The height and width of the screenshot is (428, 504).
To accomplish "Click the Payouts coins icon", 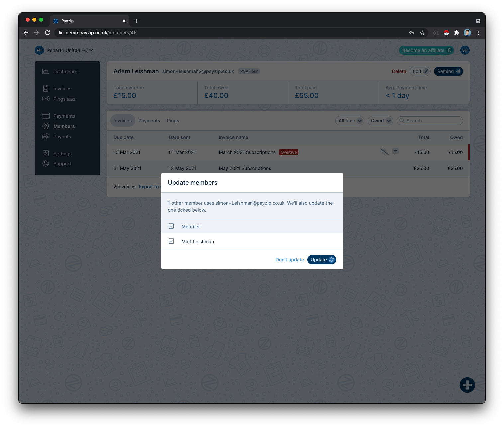I will coord(46,136).
